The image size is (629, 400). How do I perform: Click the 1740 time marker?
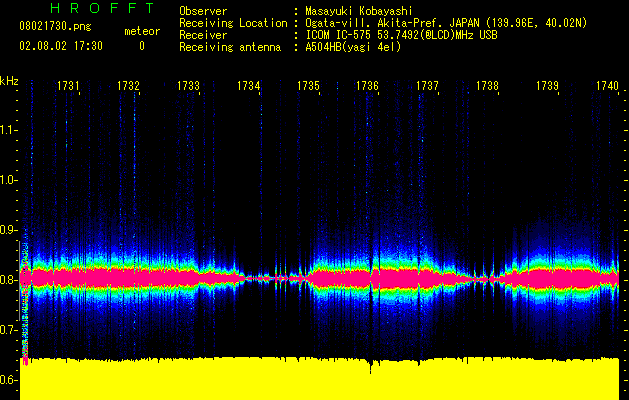607,86
